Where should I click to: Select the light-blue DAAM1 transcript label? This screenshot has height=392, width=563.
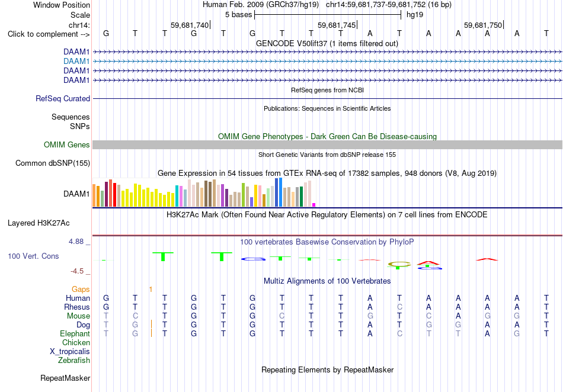(x=76, y=62)
